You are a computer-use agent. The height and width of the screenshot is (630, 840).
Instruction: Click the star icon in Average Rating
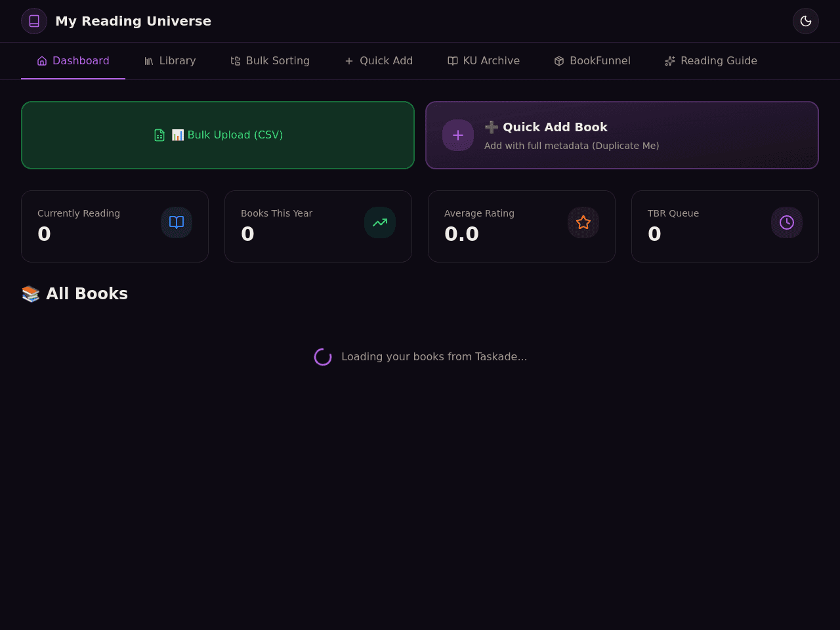click(583, 222)
